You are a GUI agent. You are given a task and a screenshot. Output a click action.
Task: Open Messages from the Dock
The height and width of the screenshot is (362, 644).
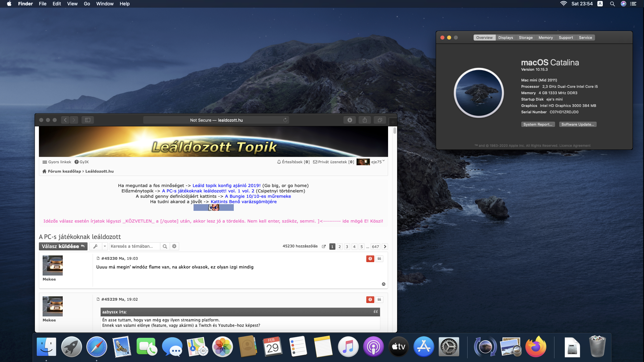pyautogui.click(x=172, y=347)
